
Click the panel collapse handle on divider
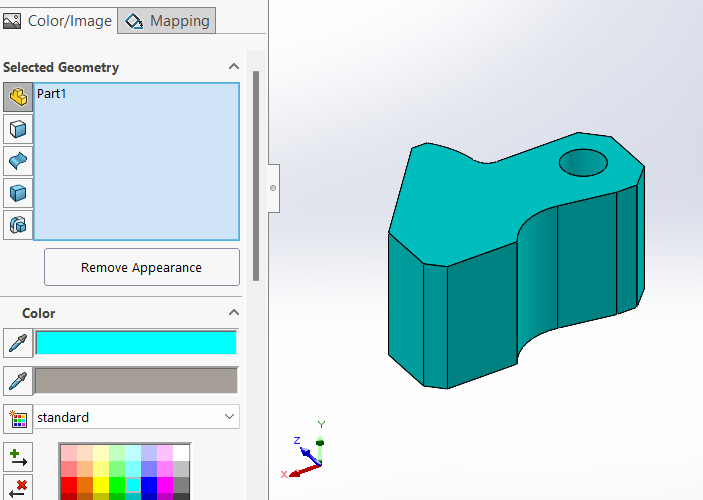coord(273,187)
